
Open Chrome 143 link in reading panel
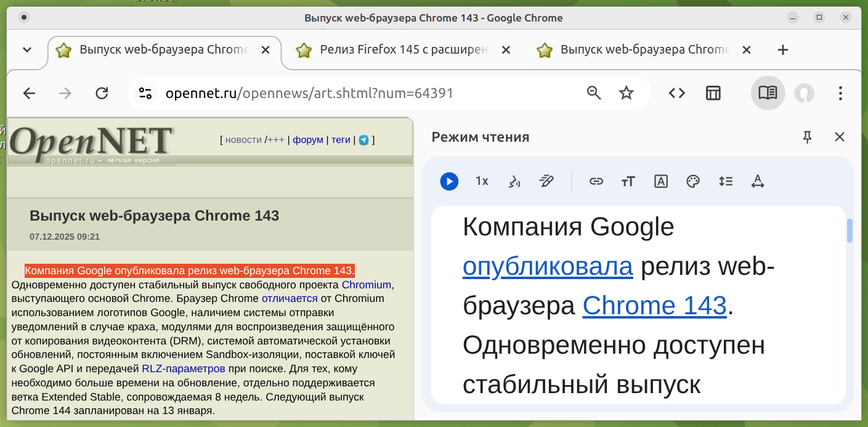tap(655, 306)
